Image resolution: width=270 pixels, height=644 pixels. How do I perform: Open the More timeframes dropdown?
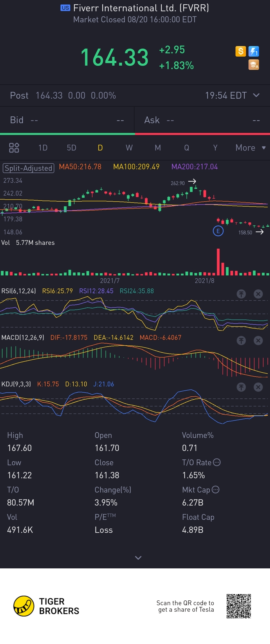[250, 148]
